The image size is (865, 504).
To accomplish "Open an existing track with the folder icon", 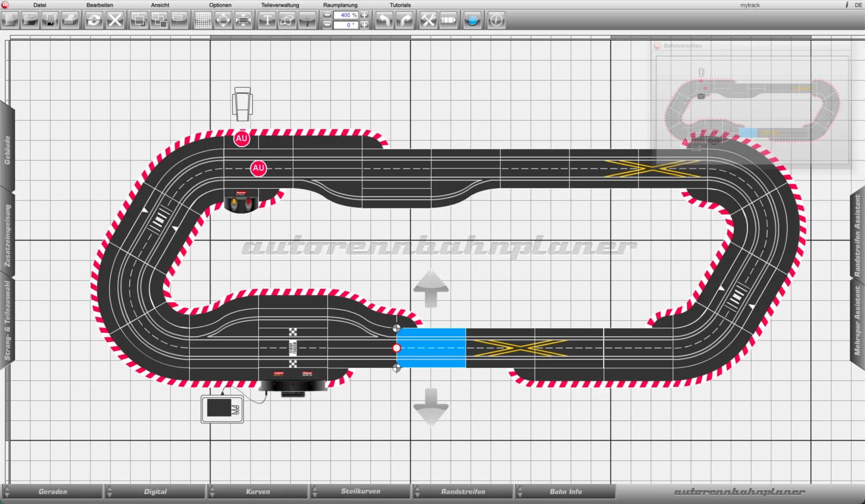I will [x=30, y=20].
